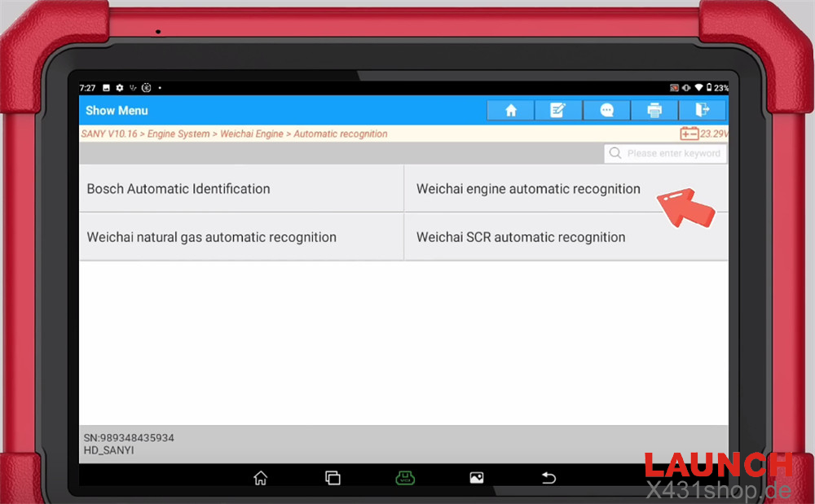Click the printer icon to print
Viewport: 815px width, 504px height.
(x=654, y=111)
